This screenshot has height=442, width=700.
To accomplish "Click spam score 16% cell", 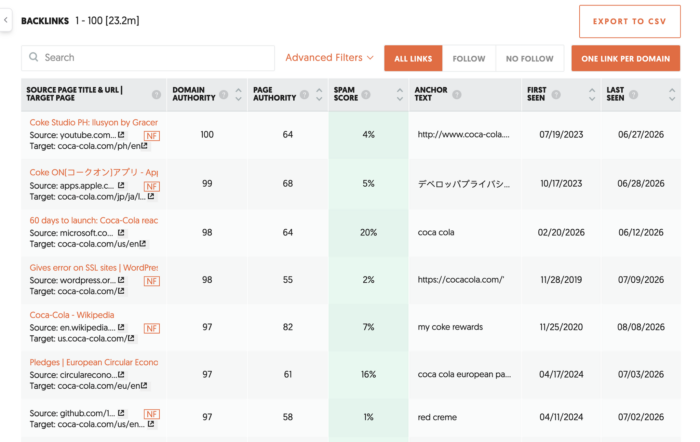I will [x=368, y=374].
